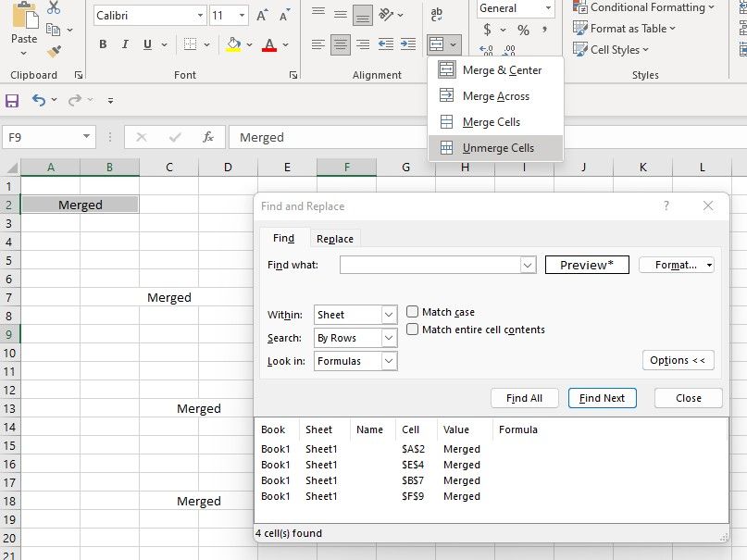Image resolution: width=747 pixels, height=560 pixels.
Task: Middle align cell contents
Action: pyautogui.click(x=340, y=14)
